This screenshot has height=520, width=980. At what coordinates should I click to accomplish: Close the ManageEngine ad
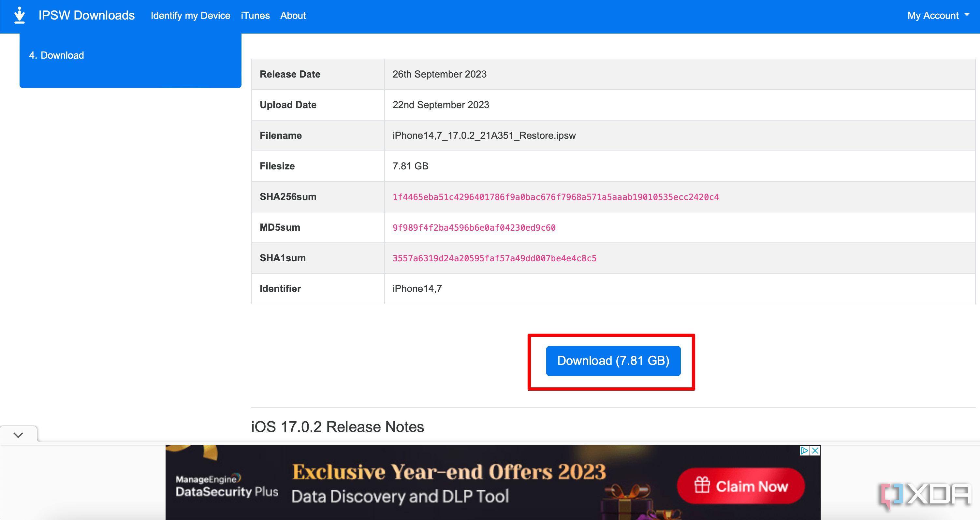(815, 450)
